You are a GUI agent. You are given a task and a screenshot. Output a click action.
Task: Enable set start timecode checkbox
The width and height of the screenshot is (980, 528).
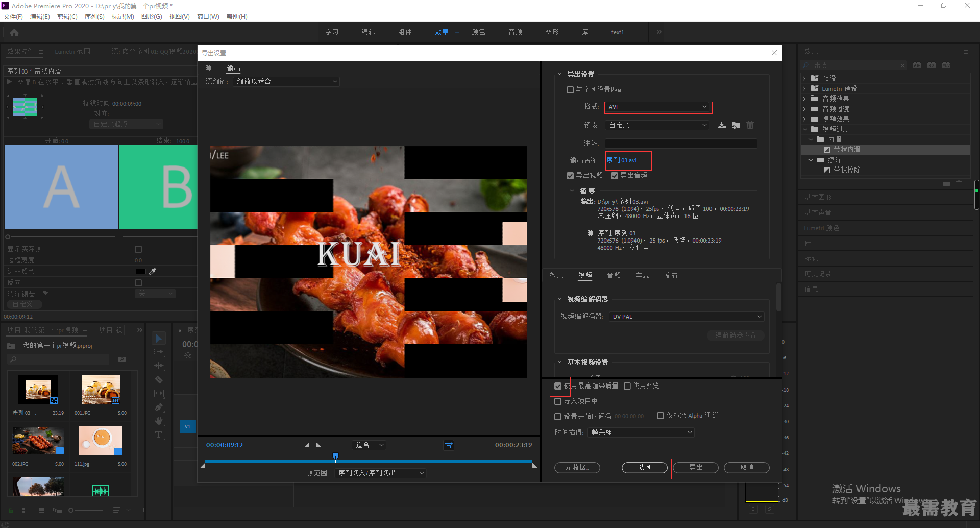click(x=558, y=417)
